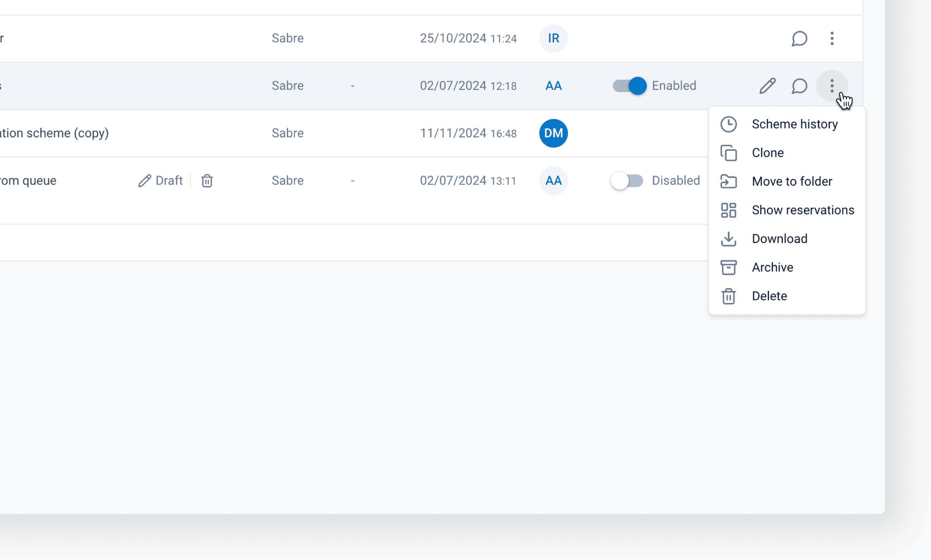Screen dimensions: 931x560
Task: Click the comment icon in the IR row
Action: tap(799, 38)
